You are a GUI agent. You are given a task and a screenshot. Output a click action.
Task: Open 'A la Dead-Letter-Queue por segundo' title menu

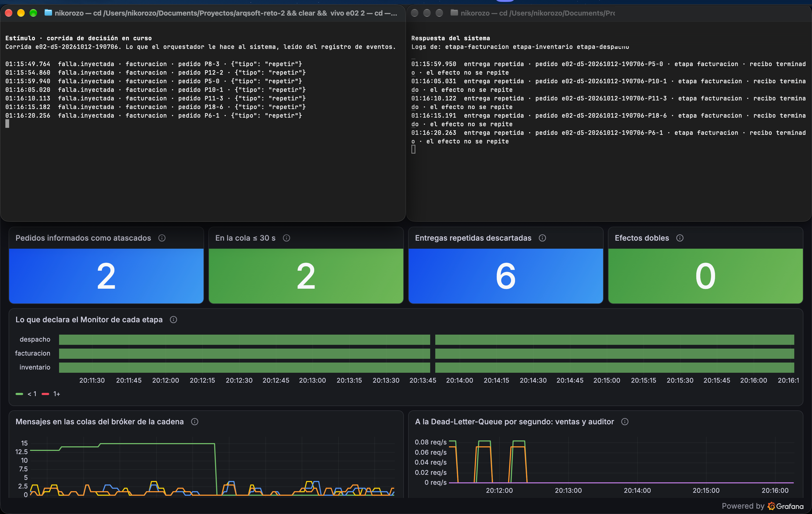click(514, 422)
